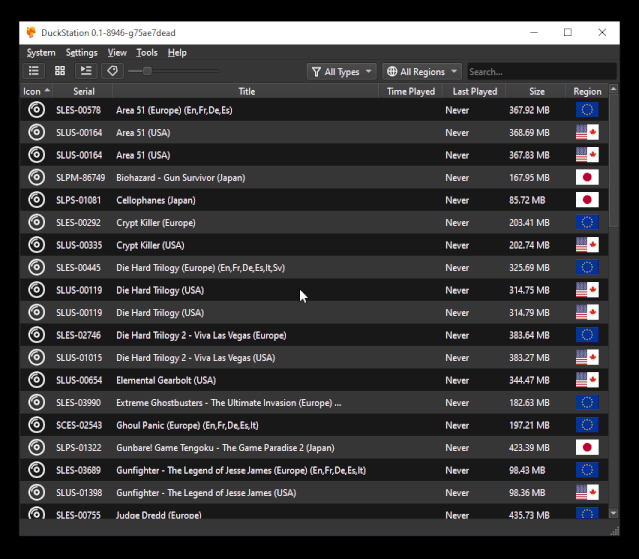Open the Settings menu
The image size is (639, 559).
pos(82,53)
